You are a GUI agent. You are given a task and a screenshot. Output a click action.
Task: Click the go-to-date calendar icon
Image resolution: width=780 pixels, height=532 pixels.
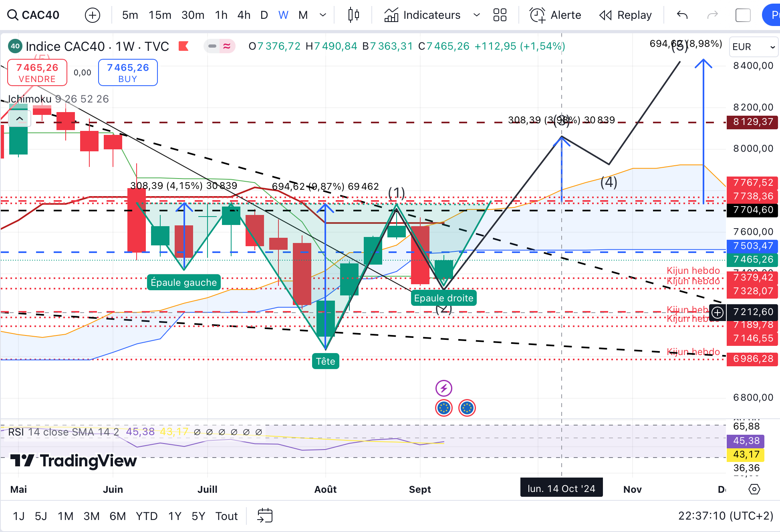(265, 516)
